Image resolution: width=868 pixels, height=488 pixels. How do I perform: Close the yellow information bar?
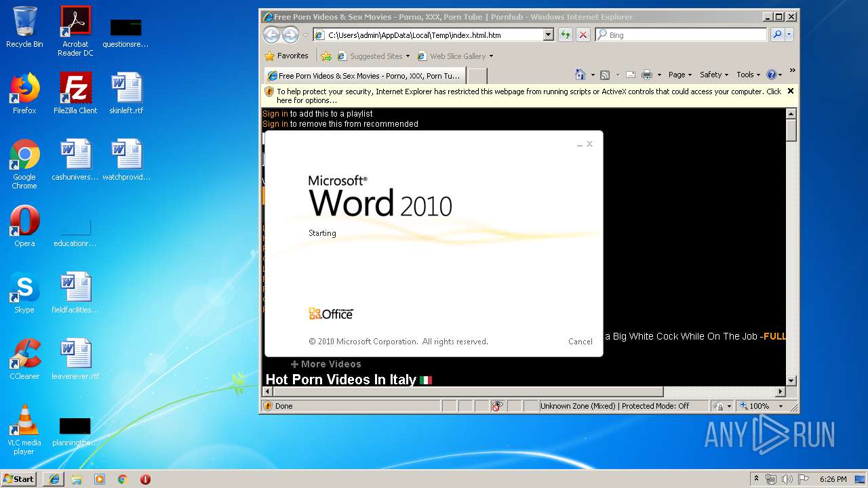point(790,91)
